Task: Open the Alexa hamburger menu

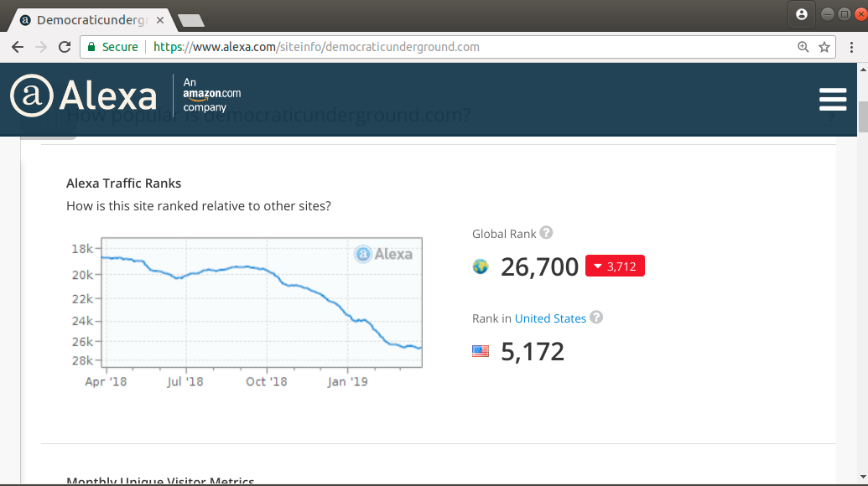Action: click(833, 100)
